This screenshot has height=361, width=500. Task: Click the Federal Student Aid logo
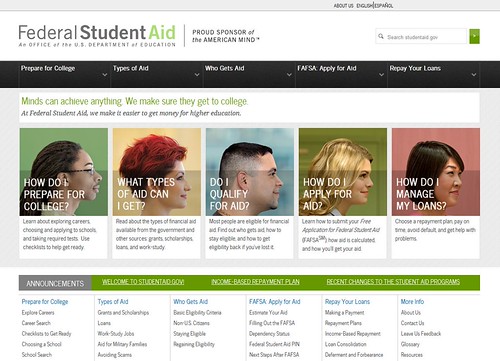click(97, 35)
